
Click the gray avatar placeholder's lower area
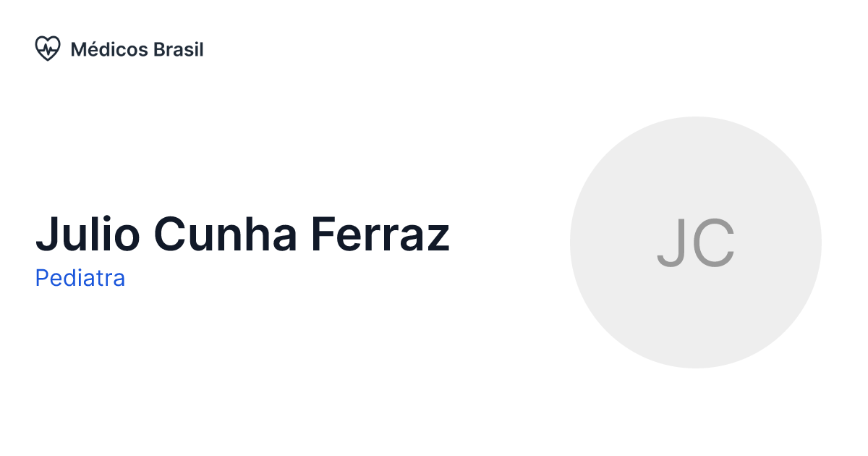(695, 333)
